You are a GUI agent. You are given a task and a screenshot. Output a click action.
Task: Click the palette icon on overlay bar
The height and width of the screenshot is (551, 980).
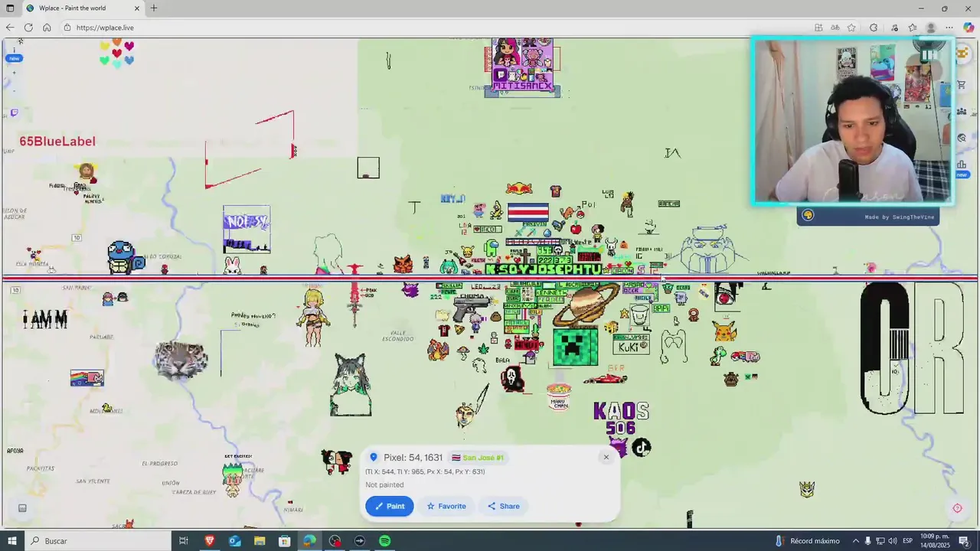click(x=807, y=216)
